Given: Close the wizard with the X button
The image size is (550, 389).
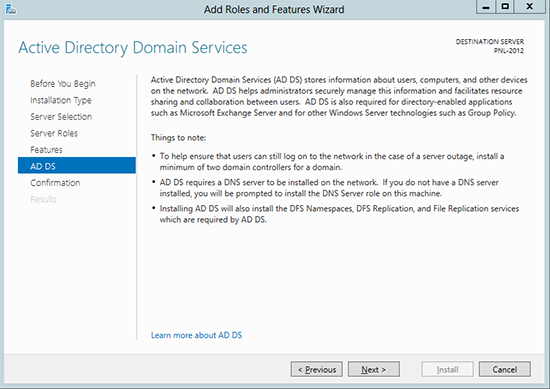Looking at the screenshot, I should [x=530, y=7].
